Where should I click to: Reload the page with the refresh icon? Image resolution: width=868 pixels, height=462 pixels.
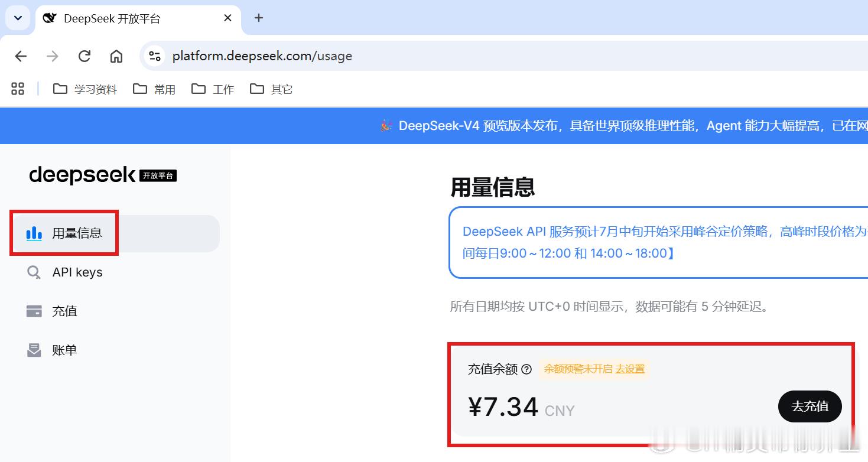[84, 56]
